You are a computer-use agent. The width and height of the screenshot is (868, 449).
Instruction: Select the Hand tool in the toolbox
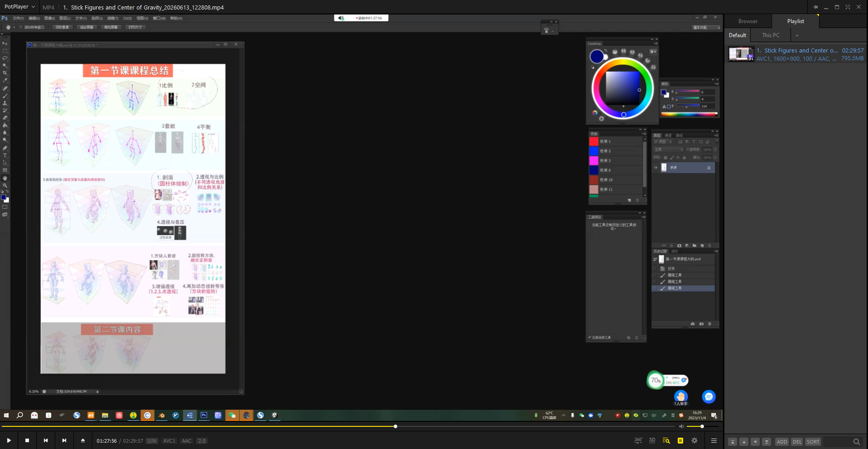pos(5,178)
